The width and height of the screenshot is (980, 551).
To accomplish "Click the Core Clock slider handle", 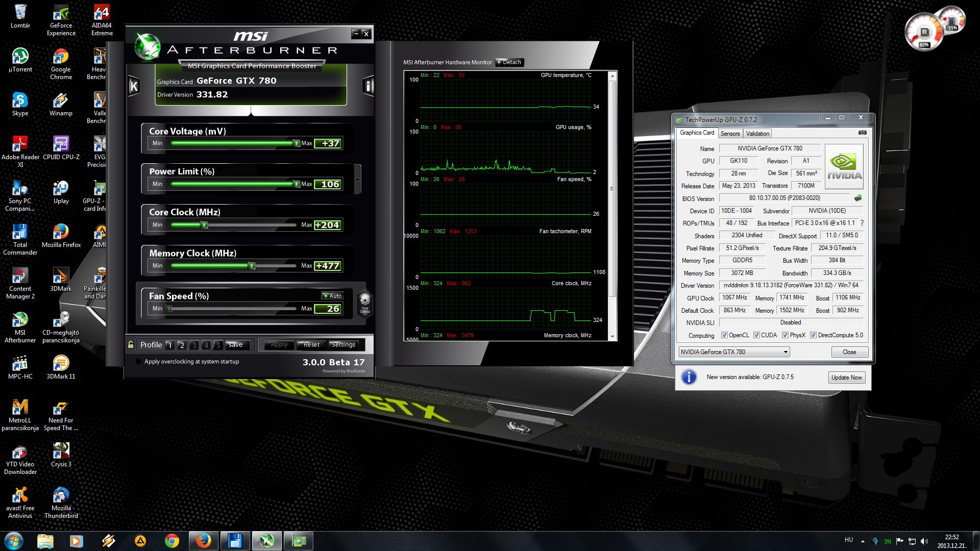I will point(205,225).
